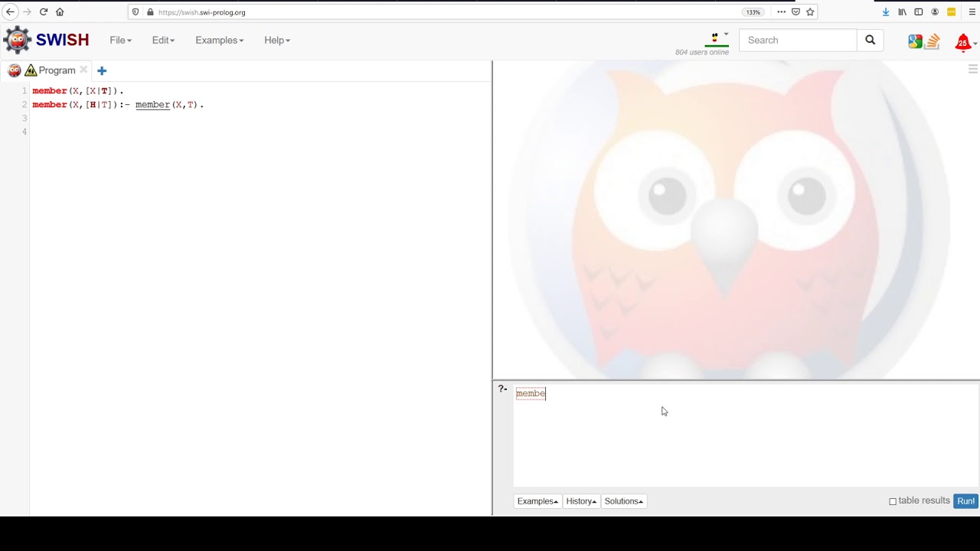
Task: Click the browser forward arrow
Action: click(x=27, y=12)
